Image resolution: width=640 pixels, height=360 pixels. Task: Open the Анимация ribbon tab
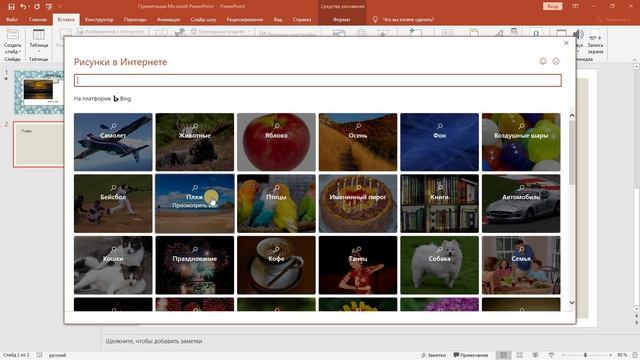(168, 19)
